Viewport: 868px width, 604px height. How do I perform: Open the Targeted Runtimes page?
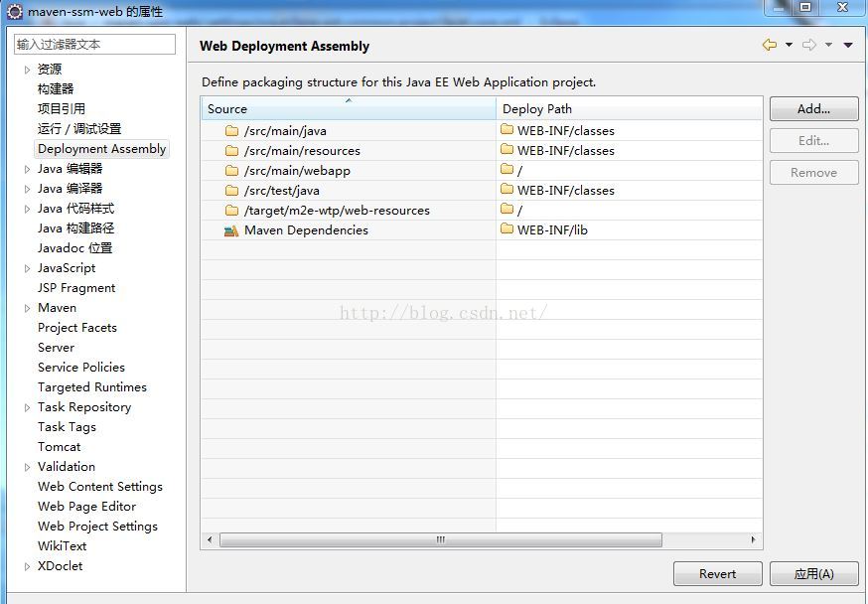tap(92, 387)
